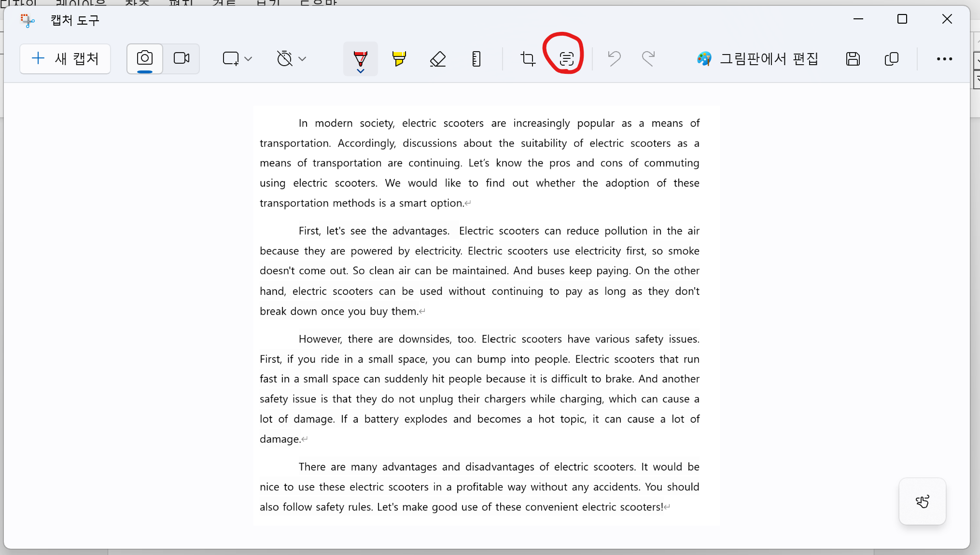Open the text actions (OCR) tool

pos(566,59)
